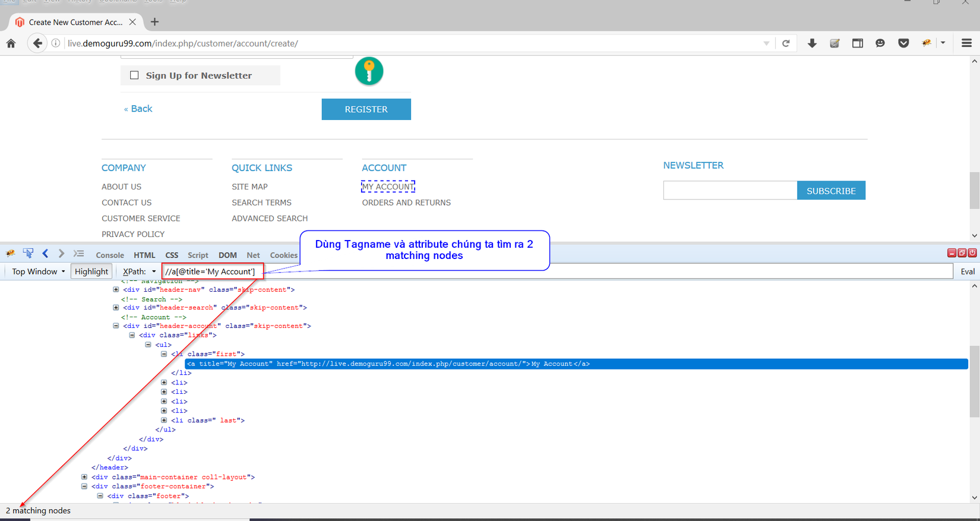Expand the header-nav div node

pyautogui.click(x=116, y=290)
